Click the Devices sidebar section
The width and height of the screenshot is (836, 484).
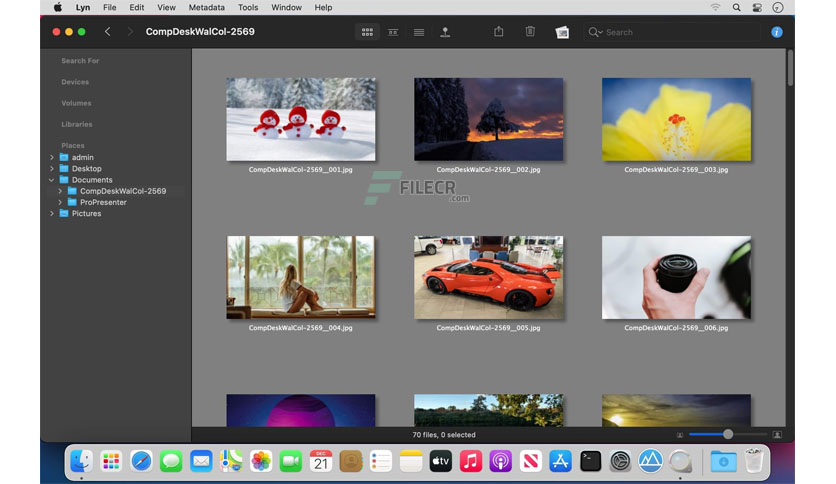pyautogui.click(x=75, y=82)
